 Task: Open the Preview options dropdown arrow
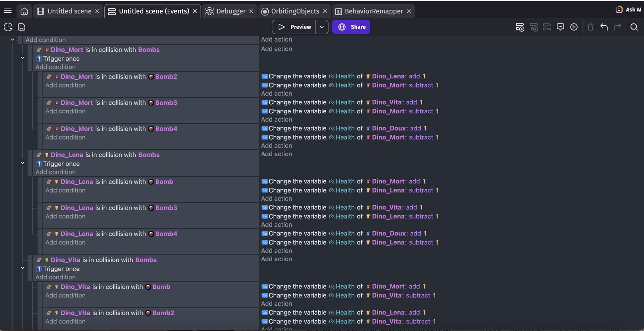point(321,27)
